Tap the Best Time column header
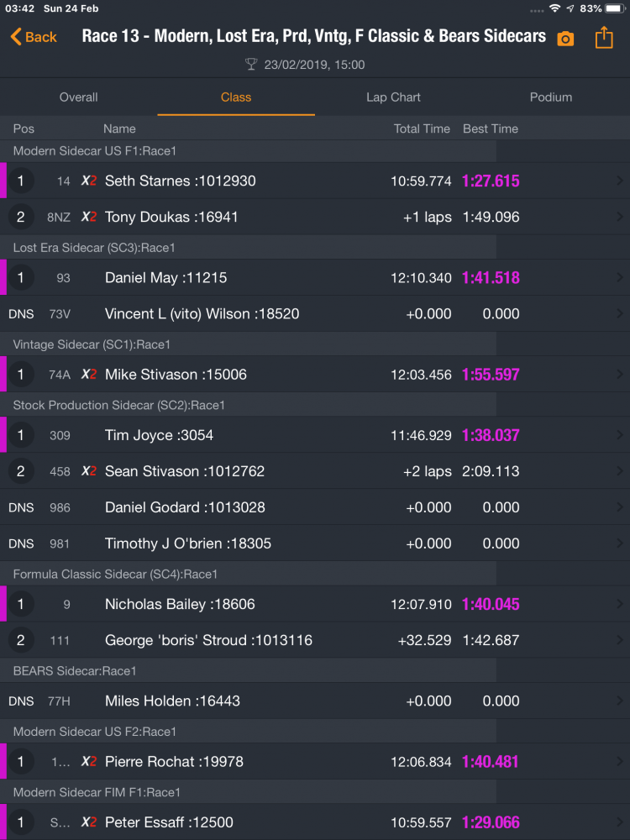This screenshot has height=840, width=630. click(x=491, y=129)
